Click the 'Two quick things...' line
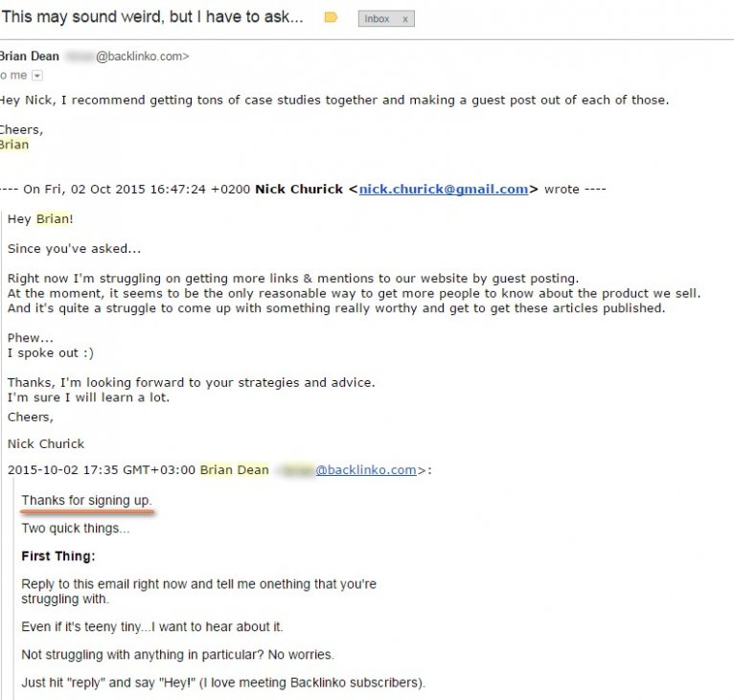The height and width of the screenshot is (700, 734). pyautogui.click(x=75, y=528)
